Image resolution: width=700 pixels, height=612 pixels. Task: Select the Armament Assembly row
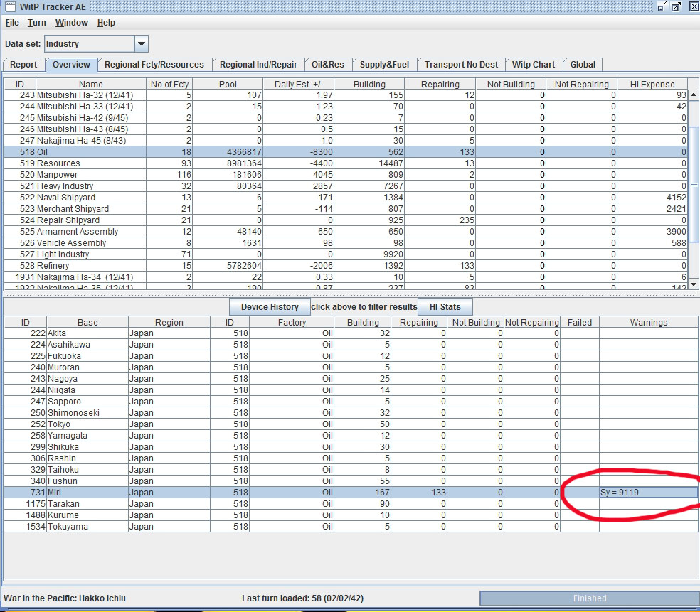[346, 232]
